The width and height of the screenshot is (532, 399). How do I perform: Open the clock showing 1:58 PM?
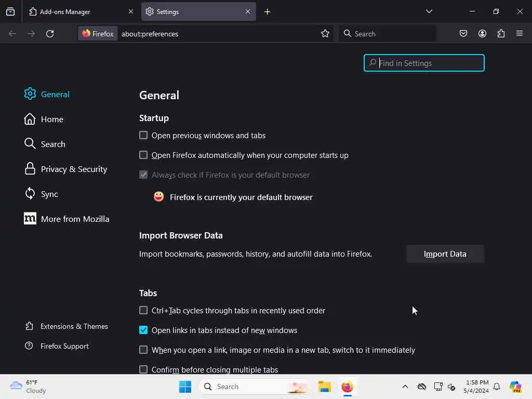coord(476,387)
